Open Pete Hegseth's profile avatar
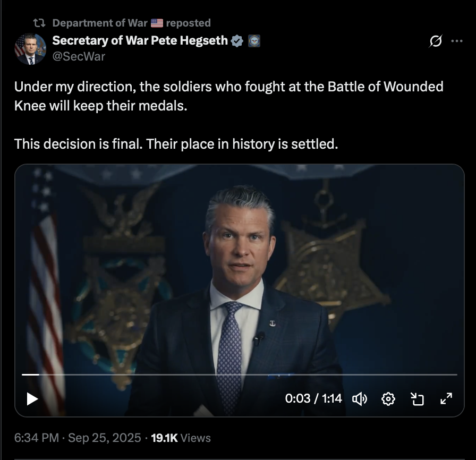 coord(30,48)
